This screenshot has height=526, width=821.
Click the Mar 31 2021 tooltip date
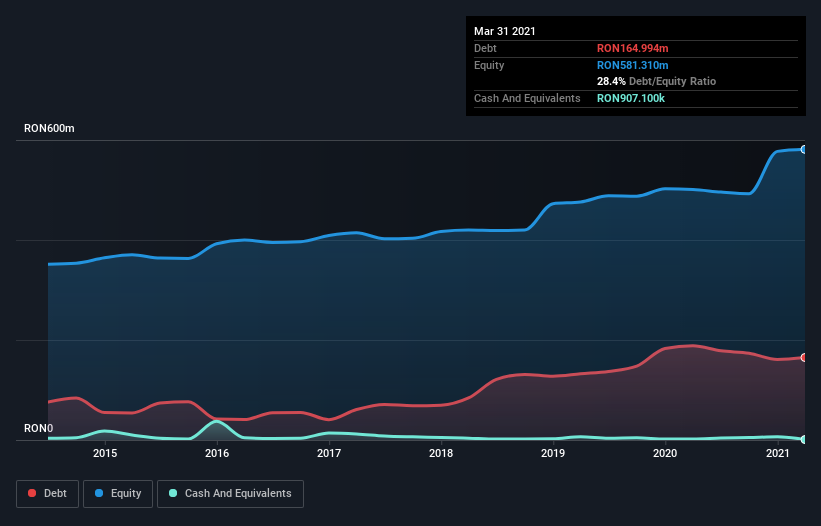tap(505, 31)
